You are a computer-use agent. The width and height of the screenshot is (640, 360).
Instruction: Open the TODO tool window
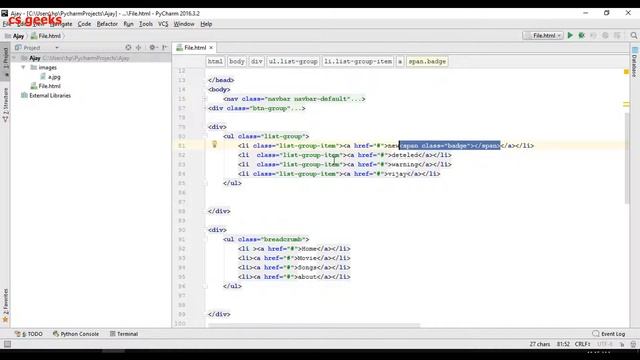pyautogui.click(x=29, y=334)
